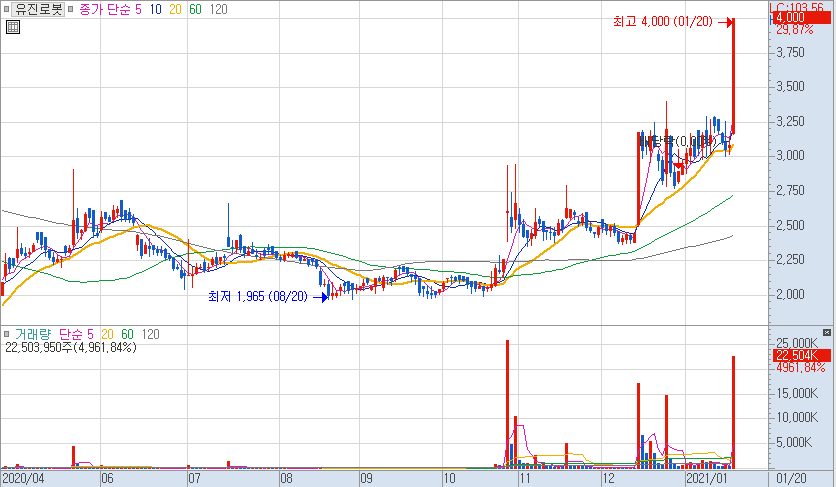
Task: Select the 종가 단순 5 moving average label
Action: point(110,9)
